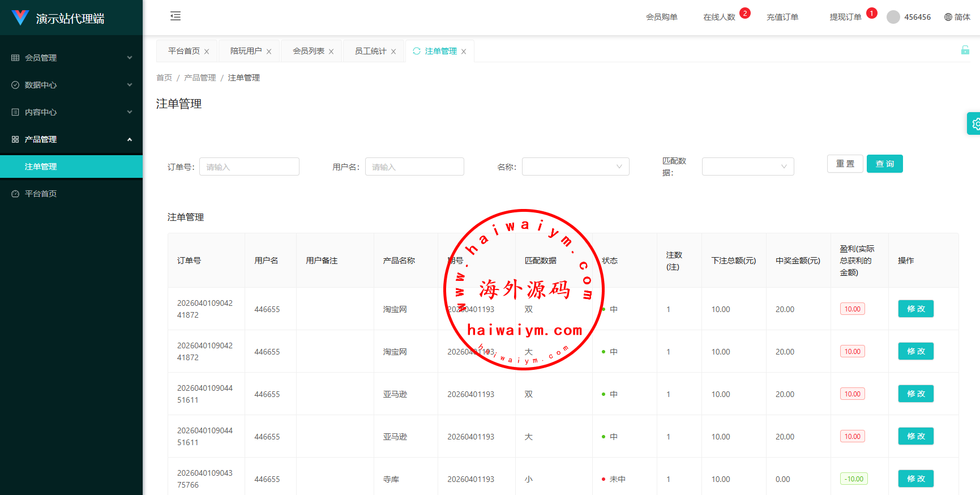Close the 员工统计 tab
Viewport: 980px width, 495px height.
pyautogui.click(x=393, y=52)
